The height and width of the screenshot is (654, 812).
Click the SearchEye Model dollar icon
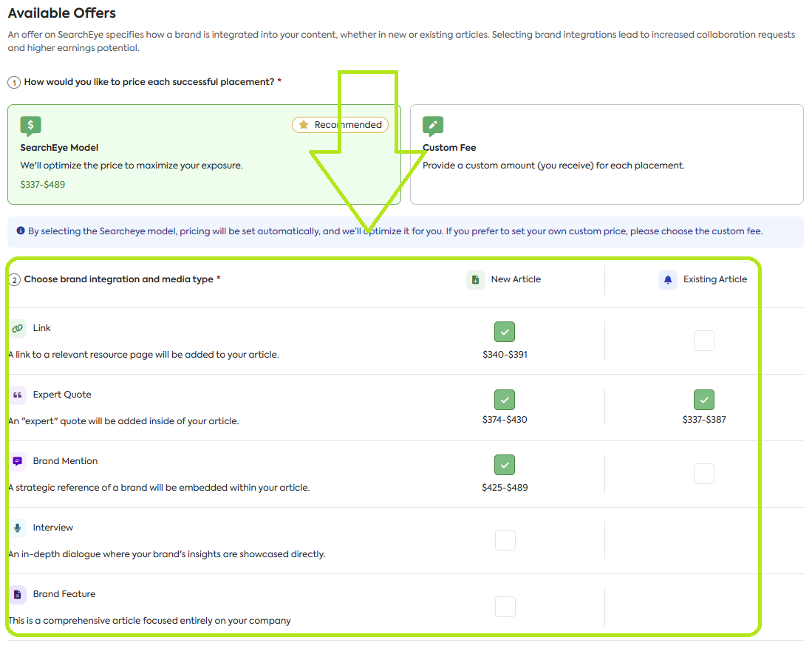point(30,126)
